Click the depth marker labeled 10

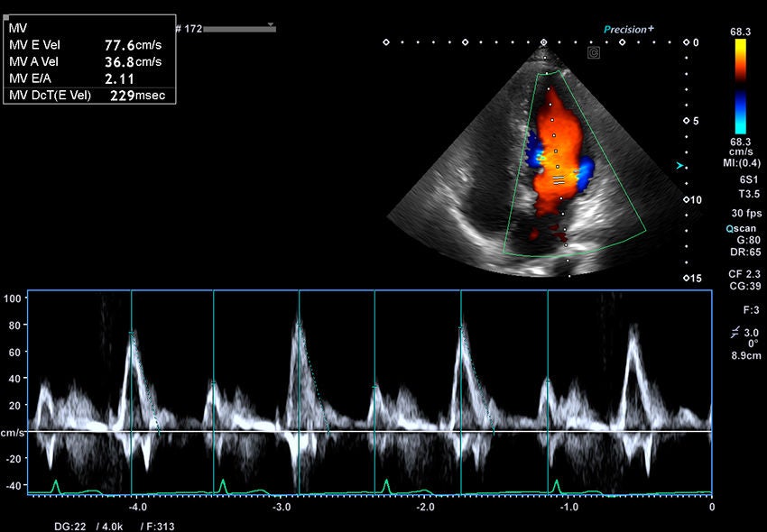692,200
